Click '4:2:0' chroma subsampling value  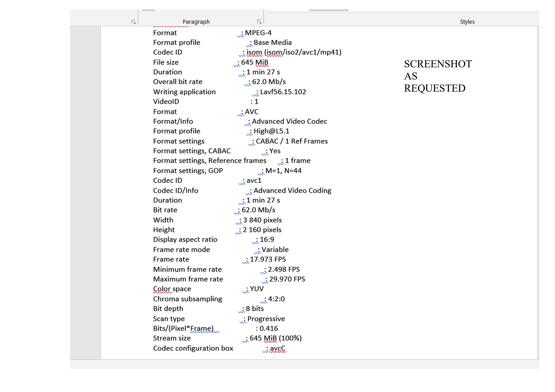point(276,299)
